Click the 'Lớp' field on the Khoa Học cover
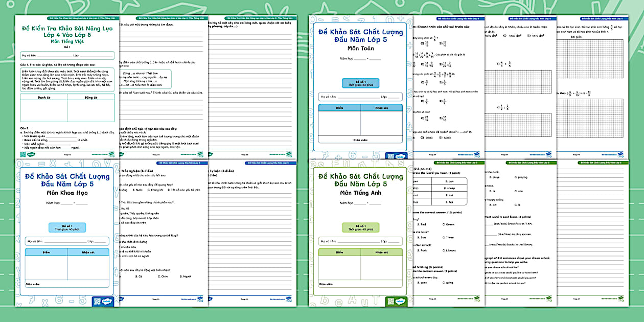 coord(97,241)
